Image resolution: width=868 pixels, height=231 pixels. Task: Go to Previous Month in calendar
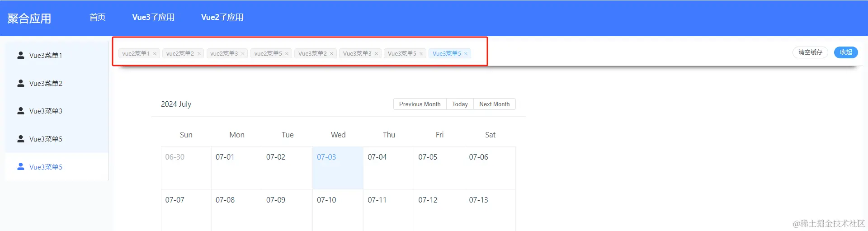(x=420, y=104)
